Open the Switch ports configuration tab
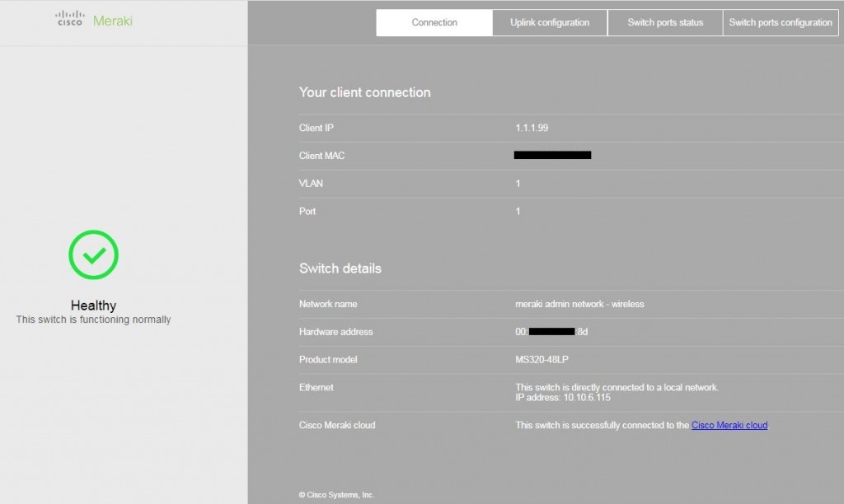The width and height of the screenshot is (844, 504). click(781, 22)
